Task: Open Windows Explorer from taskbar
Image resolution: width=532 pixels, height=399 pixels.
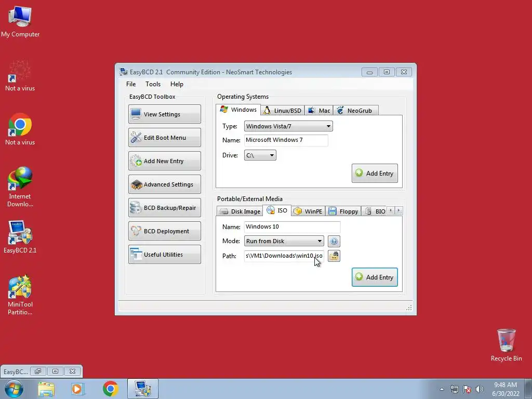Action: (46, 389)
